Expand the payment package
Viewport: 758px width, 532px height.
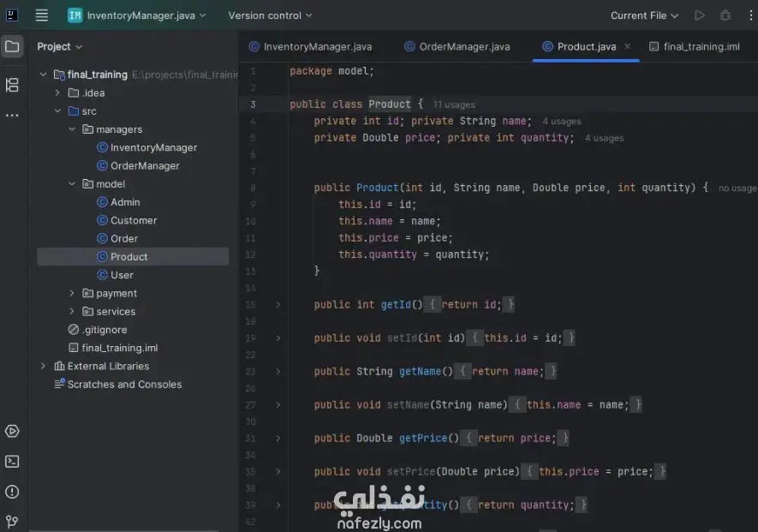tap(72, 293)
